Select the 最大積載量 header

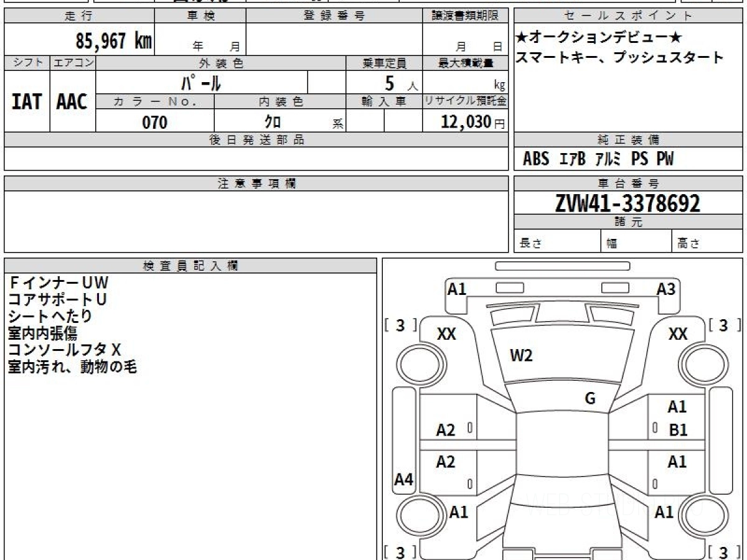(x=465, y=63)
